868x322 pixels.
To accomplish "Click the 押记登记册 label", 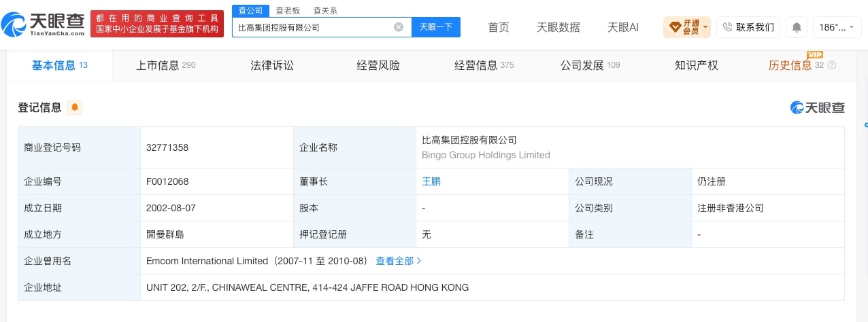I will tap(323, 234).
